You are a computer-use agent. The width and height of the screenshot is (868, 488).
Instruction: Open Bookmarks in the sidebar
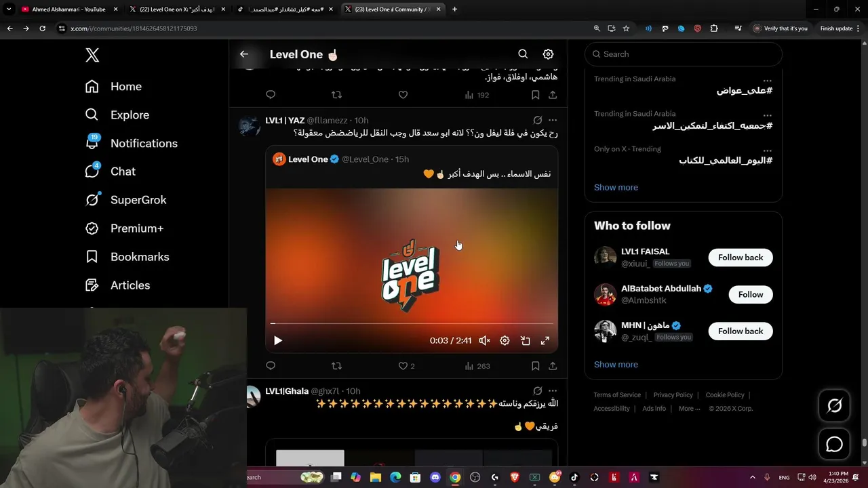pos(127,257)
